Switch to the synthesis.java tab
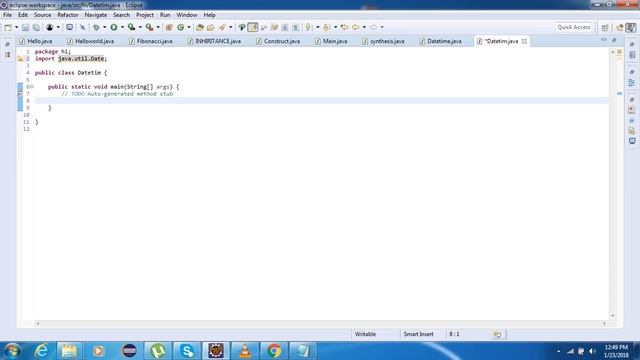Viewport: 640px width, 360px height. 383,41
